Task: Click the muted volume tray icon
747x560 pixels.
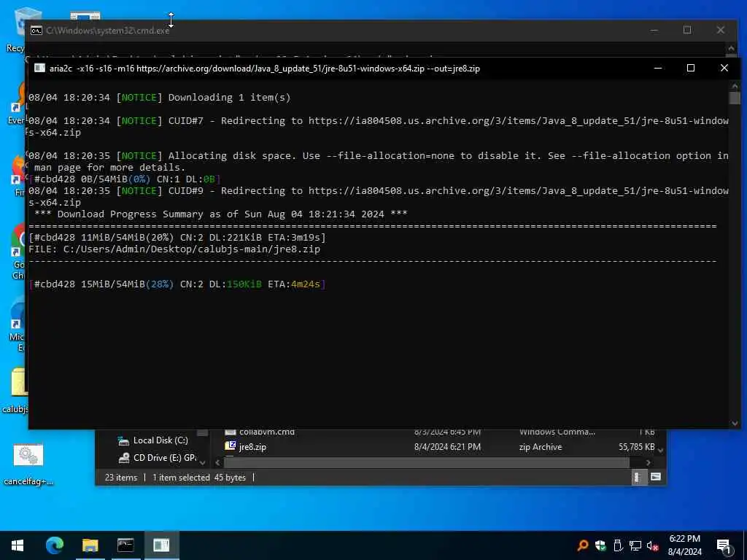Action: (653, 546)
